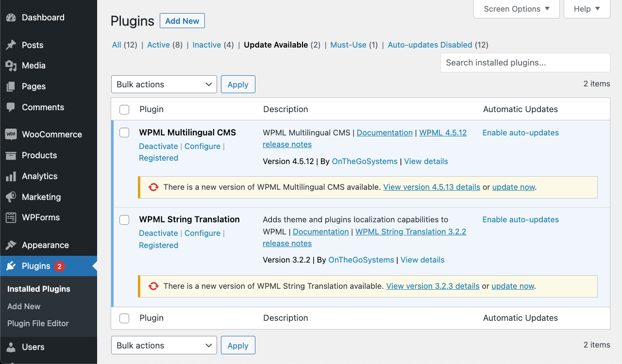Click the Dashboard gauge icon

click(x=11, y=17)
